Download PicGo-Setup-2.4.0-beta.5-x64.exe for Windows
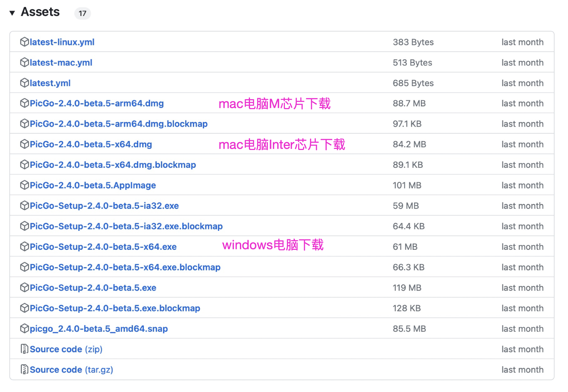This screenshot has width=568, height=392. 103,247
